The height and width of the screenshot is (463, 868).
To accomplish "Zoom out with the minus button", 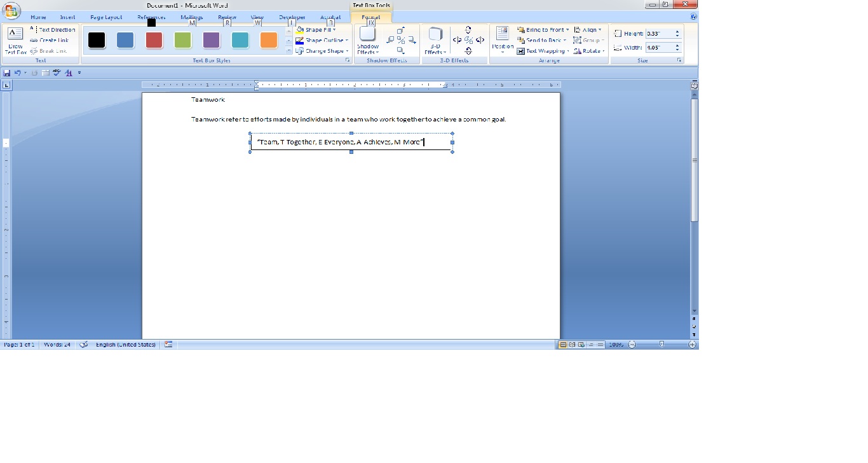I will [x=632, y=345].
